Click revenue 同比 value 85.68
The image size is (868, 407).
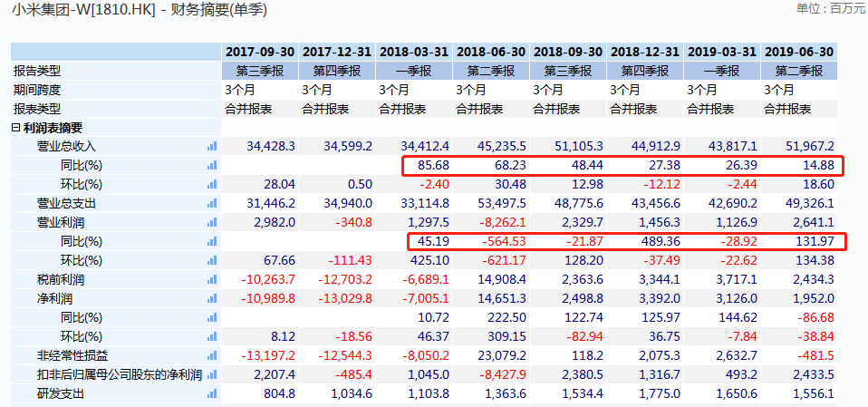click(x=434, y=166)
